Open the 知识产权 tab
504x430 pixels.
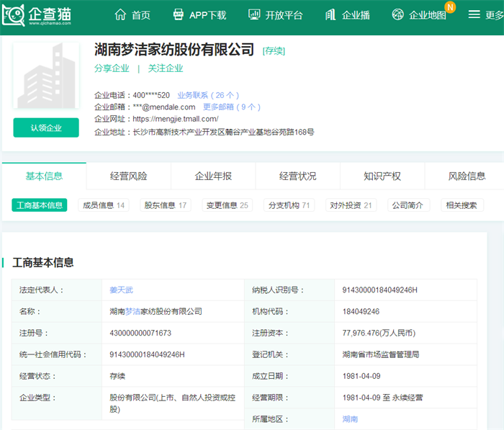382,176
